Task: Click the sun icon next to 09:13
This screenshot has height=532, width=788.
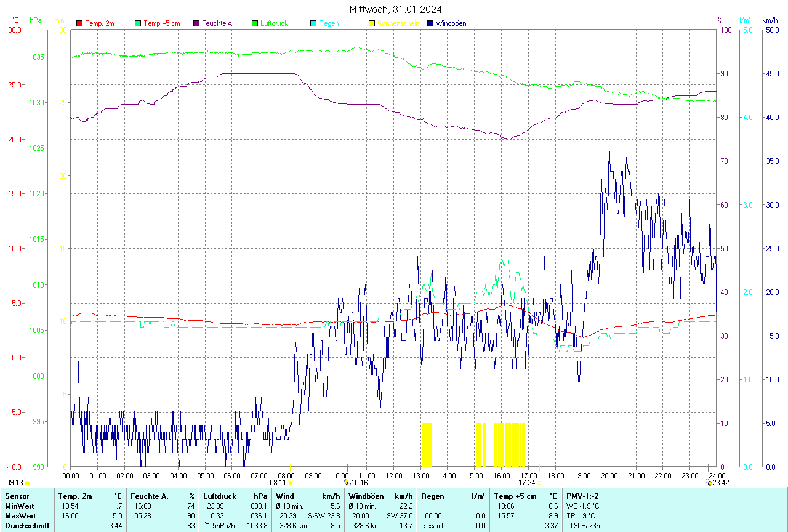Action: [x=28, y=483]
